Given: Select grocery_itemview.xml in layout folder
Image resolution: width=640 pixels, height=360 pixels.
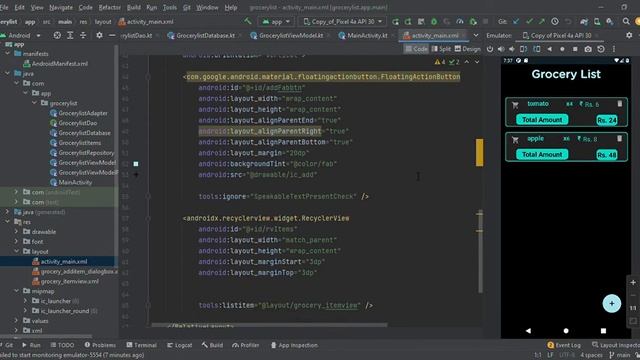Looking at the screenshot, I should pyautogui.click(x=65, y=281).
